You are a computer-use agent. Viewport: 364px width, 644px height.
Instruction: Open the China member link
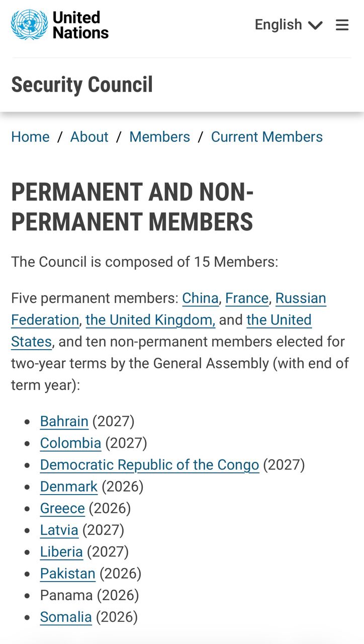point(200,298)
